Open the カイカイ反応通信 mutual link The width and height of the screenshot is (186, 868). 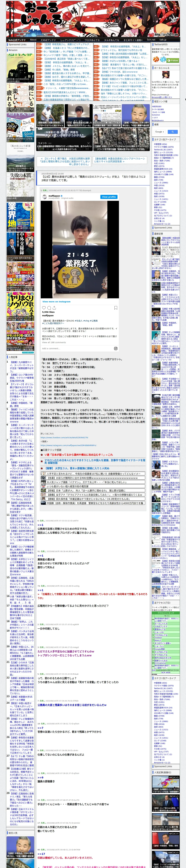158,109
